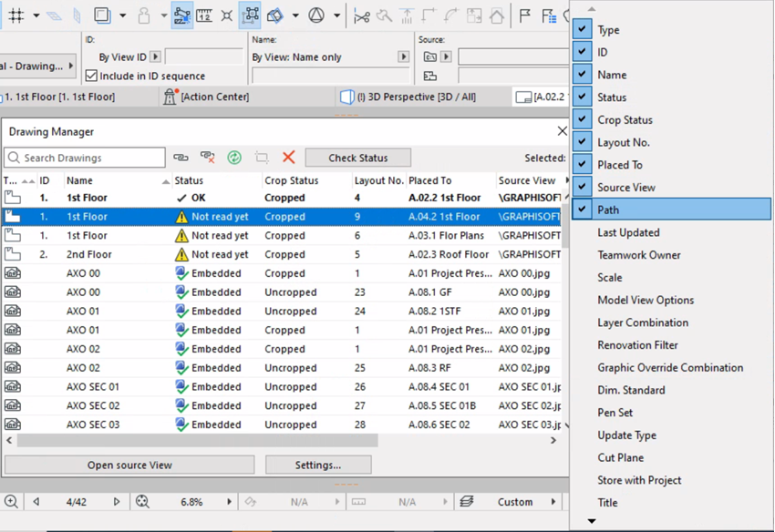Click the magnifier in Search Drawings
The height and width of the screenshot is (532, 775).
coord(14,158)
